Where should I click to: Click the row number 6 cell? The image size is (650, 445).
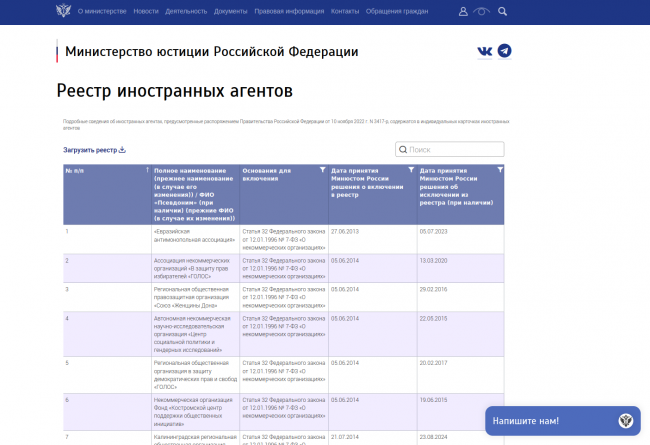pos(107,412)
